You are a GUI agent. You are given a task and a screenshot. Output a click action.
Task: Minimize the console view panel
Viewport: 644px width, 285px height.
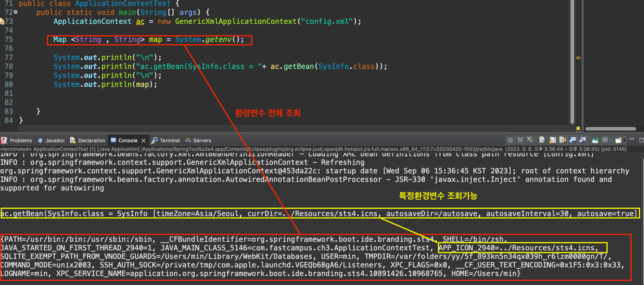click(632, 139)
